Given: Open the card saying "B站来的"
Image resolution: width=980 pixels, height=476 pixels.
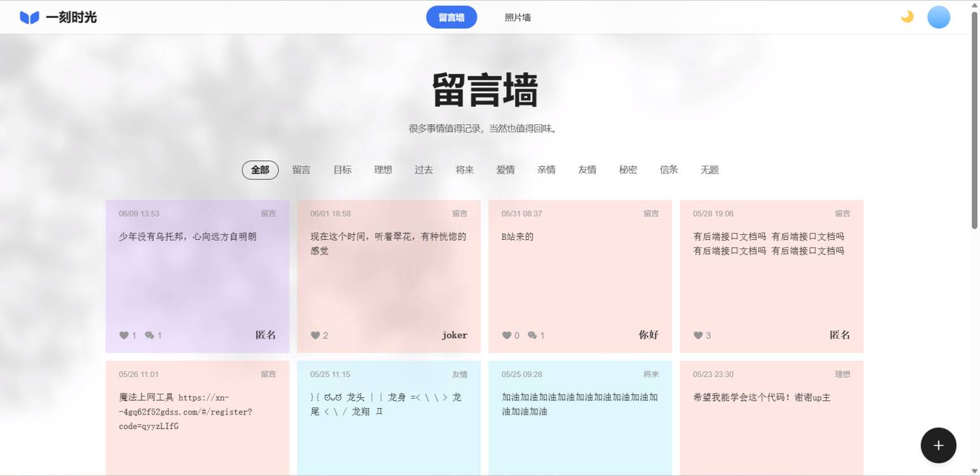Looking at the screenshot, I should point(580,277).
